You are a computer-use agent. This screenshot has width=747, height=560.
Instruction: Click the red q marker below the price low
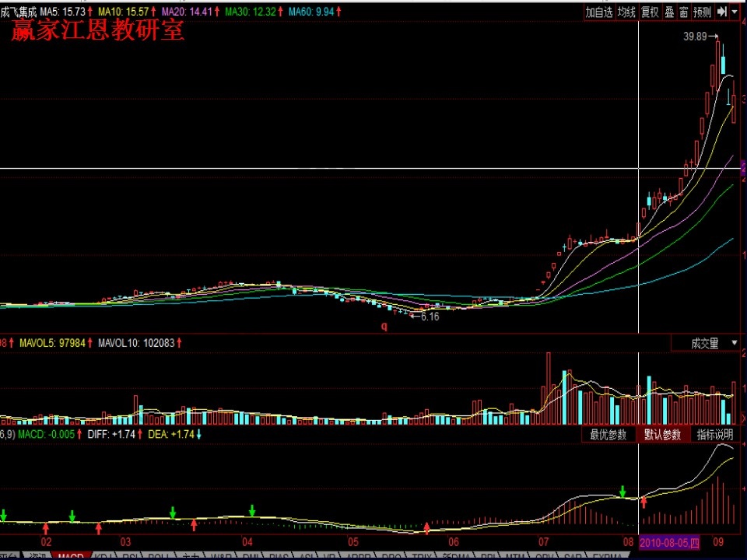pos(384,327)
